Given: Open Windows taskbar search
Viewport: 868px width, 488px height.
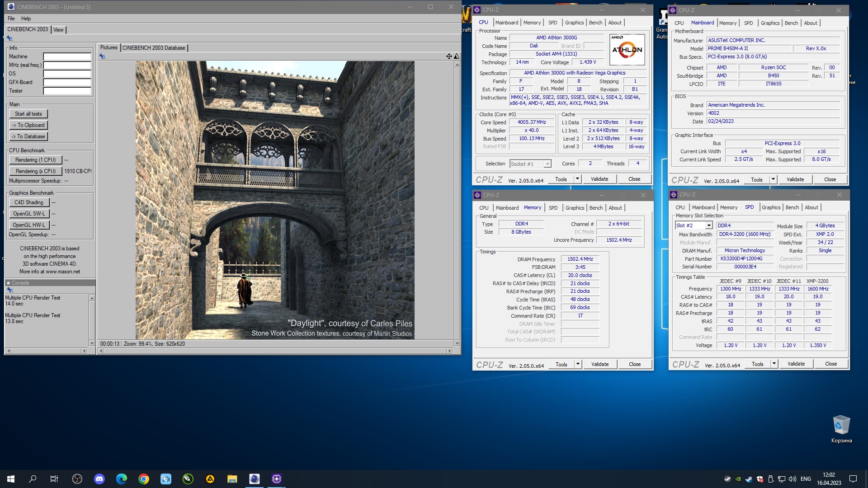Looking at the screenshot, I should (33, 479).
